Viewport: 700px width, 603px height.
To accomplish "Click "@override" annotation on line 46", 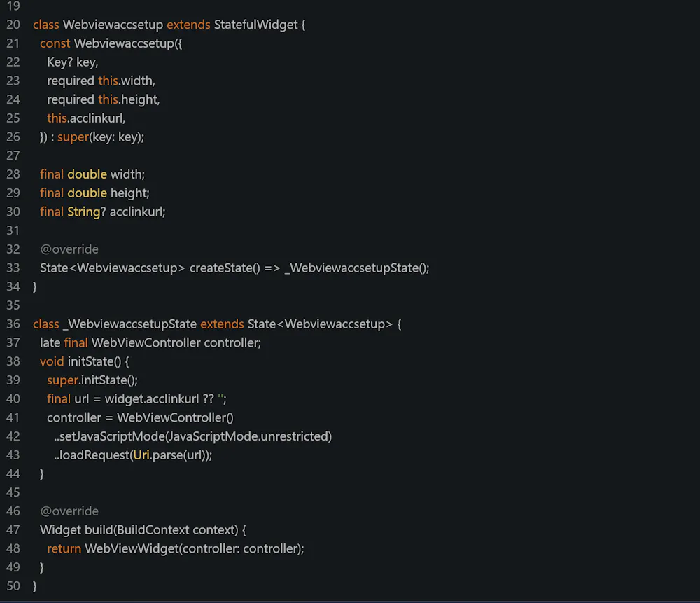I will (x=69, y=511).
